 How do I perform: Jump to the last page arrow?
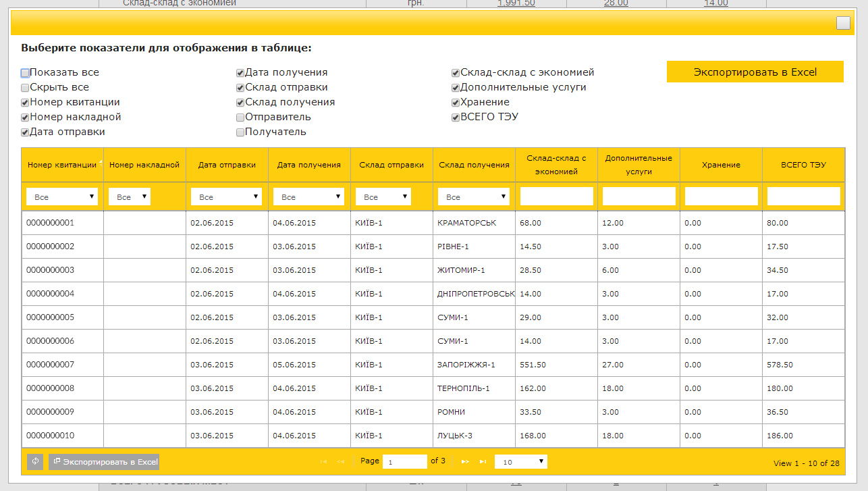483,461
